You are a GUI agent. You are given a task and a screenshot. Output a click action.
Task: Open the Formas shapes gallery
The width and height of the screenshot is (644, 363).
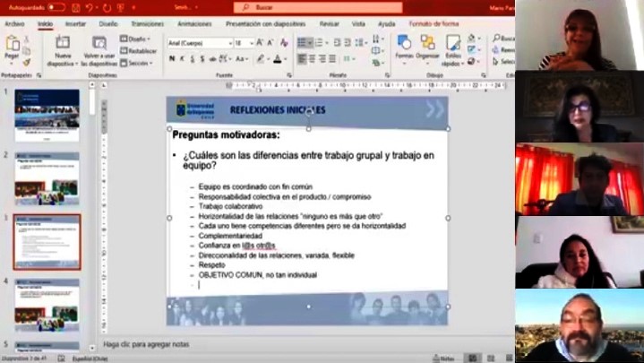click(404, 51)
